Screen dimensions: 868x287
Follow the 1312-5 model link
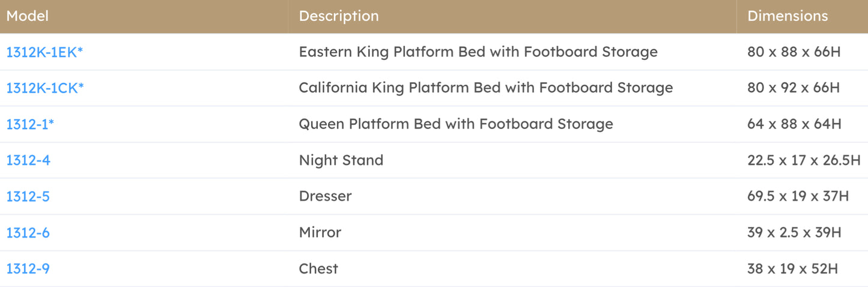(x=28, y=196)
